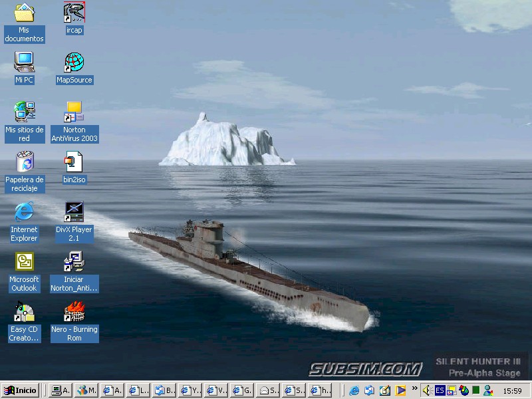Switch to the first taskbar window button
The width and height of the screenshot is (532, 399).
pos(61,390)
